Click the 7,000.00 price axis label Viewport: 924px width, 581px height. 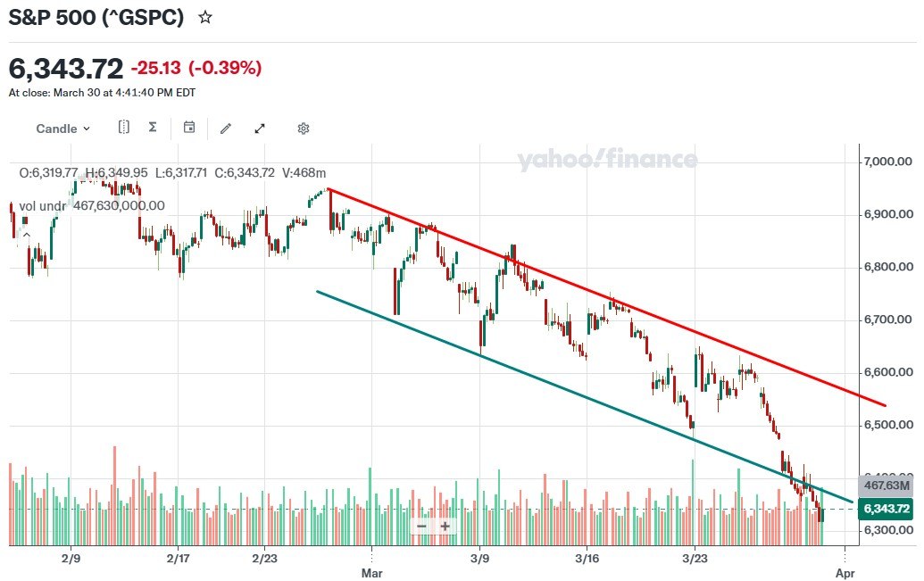tap(887, 162)
